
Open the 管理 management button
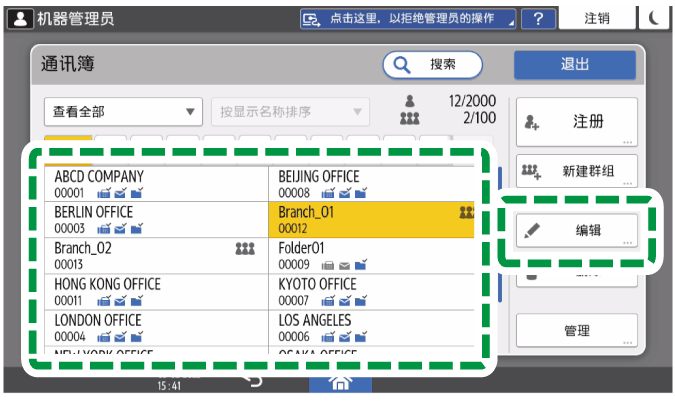(x=577, y=330)
